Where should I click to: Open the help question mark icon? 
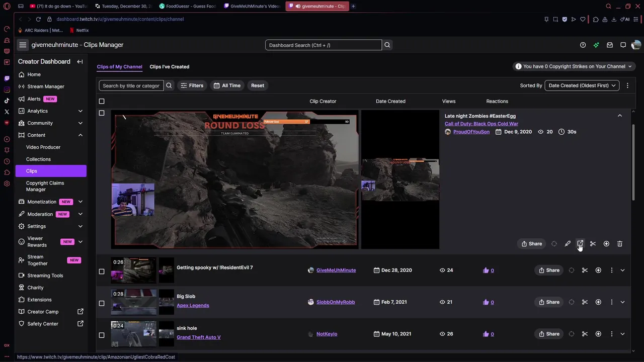pyautogui.click(x=583, y=45)
